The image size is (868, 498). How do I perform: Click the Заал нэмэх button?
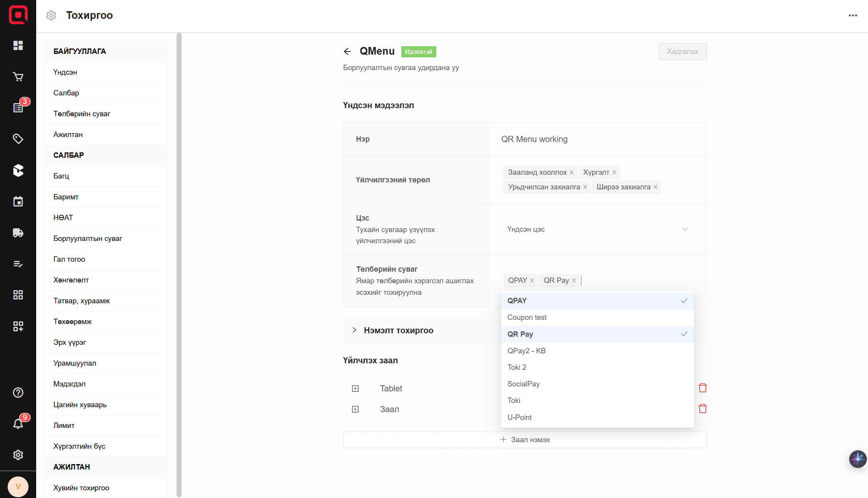click(525, 440)
